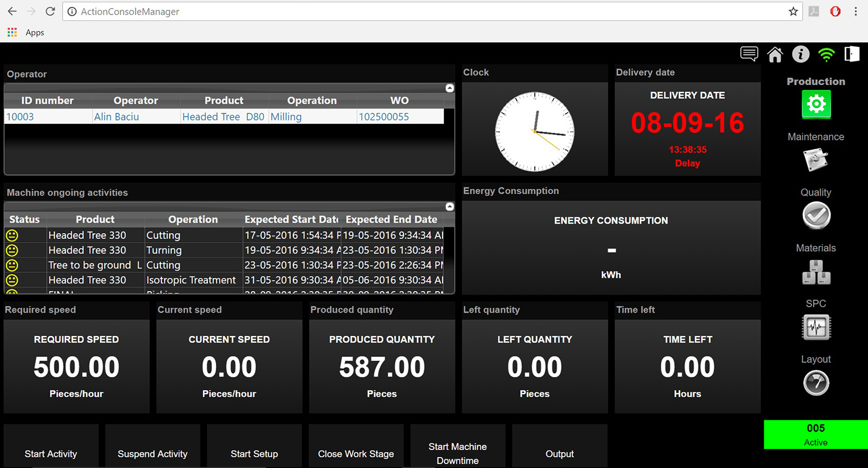Click the green 005 Active status tile
This screenshot has width=868, height=468.
(816, 434)
